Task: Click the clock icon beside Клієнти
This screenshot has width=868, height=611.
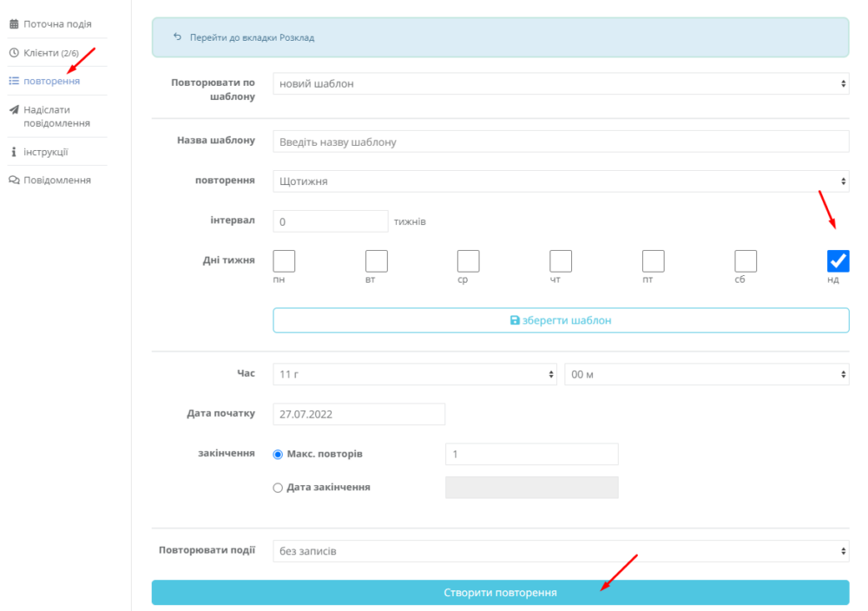Action: [14, 53]
